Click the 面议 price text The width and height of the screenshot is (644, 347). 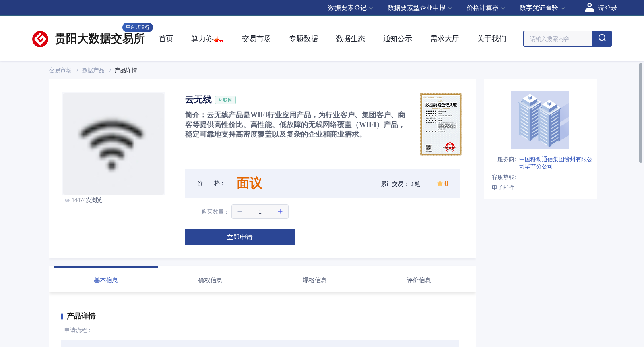(x=249, y=183)
